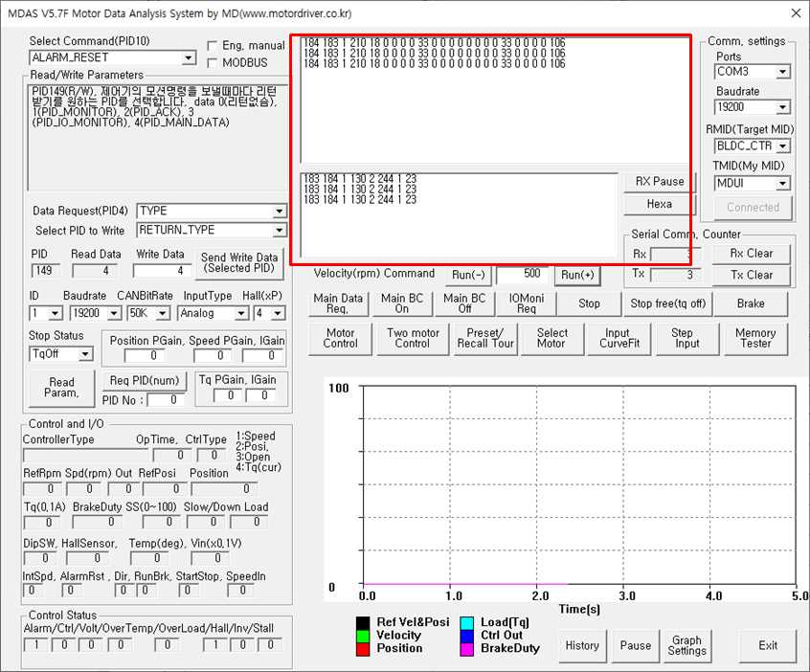Open the Memory Tester
The height and width of the screenshot is (672, 810).
click(755, 339)
